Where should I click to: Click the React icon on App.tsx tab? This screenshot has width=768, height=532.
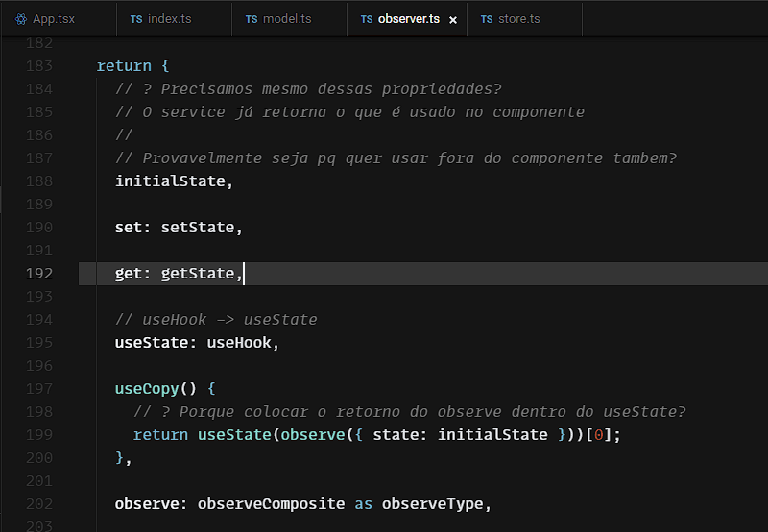tap(21, 19)
